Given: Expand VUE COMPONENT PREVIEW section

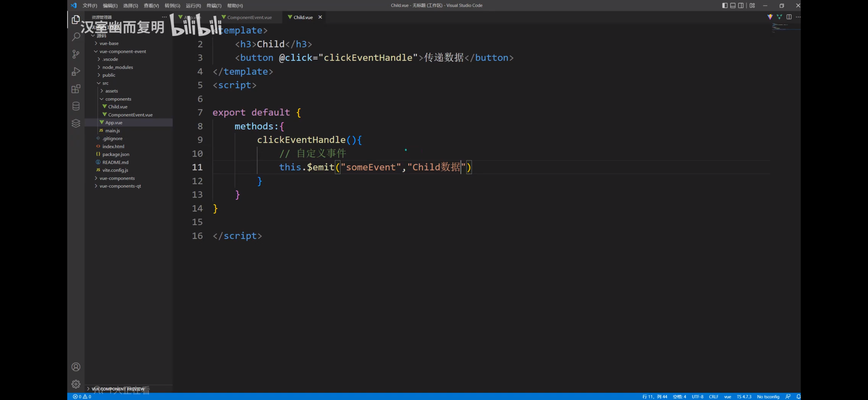Looking at the screenshot, I should (117, 389).
